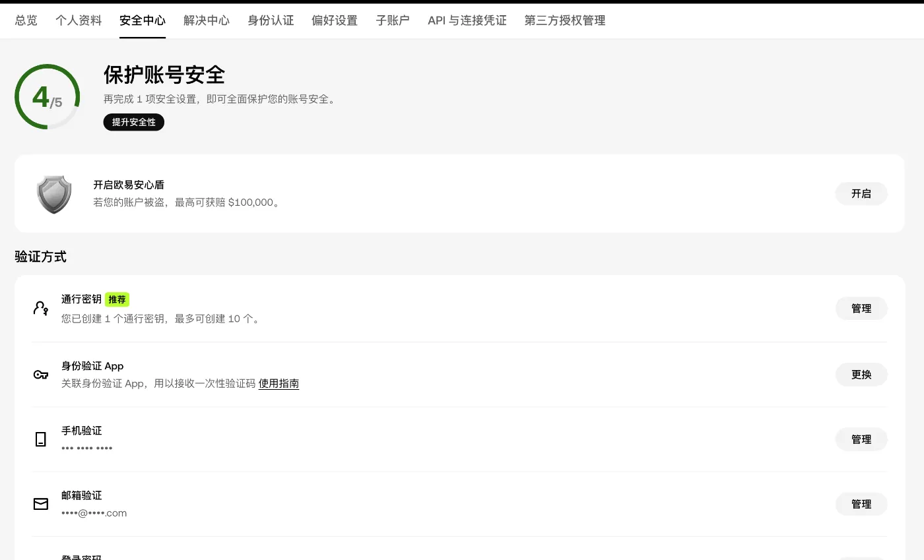Click the 开启欧易安心盾 title
The image size is (924, 560).
click(x=129, y=185)
